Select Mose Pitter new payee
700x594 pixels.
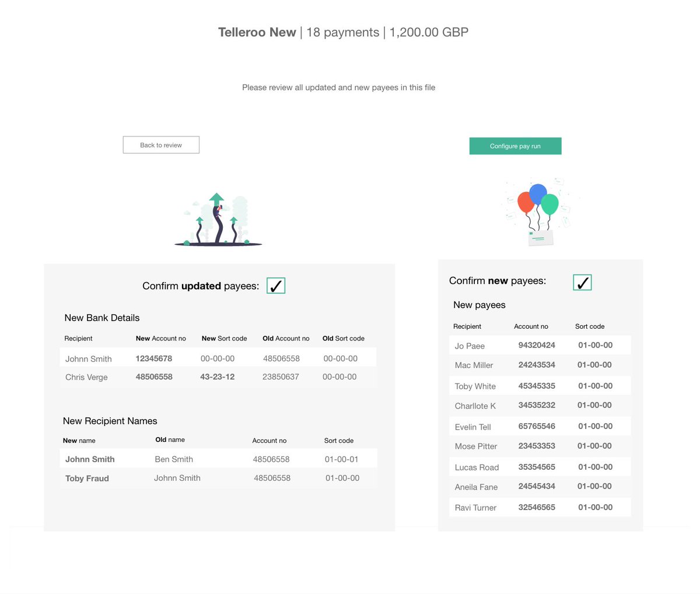point(540,446)
